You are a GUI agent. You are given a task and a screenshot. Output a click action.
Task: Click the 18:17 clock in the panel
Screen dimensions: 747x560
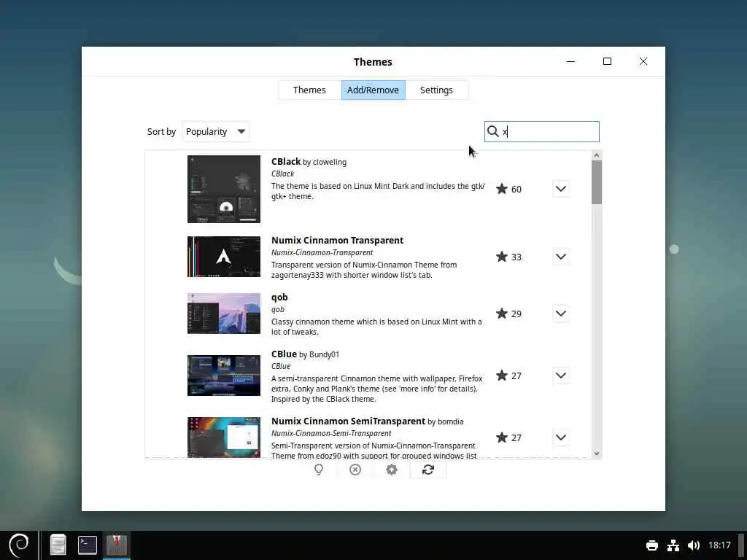click(x=719, y=545)
